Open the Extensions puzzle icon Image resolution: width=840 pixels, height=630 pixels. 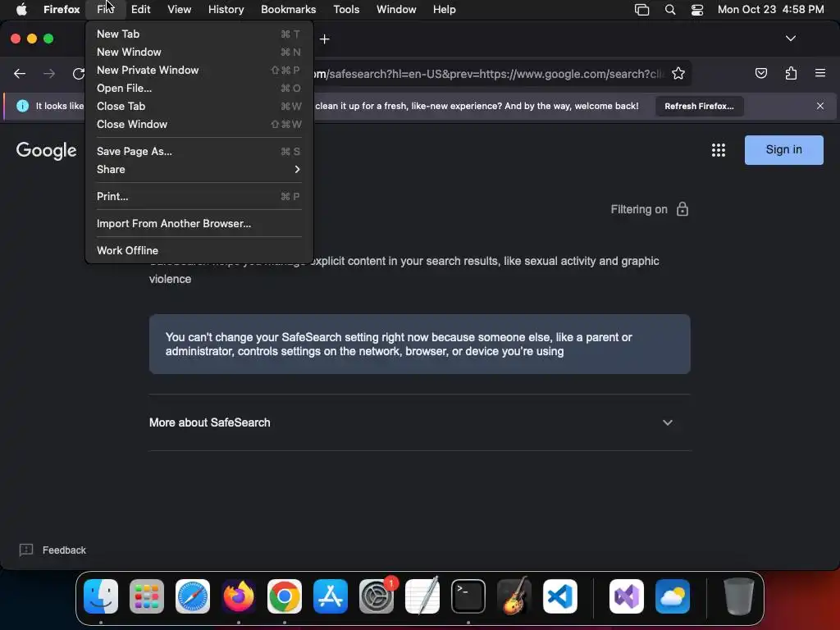pos(791,73)
